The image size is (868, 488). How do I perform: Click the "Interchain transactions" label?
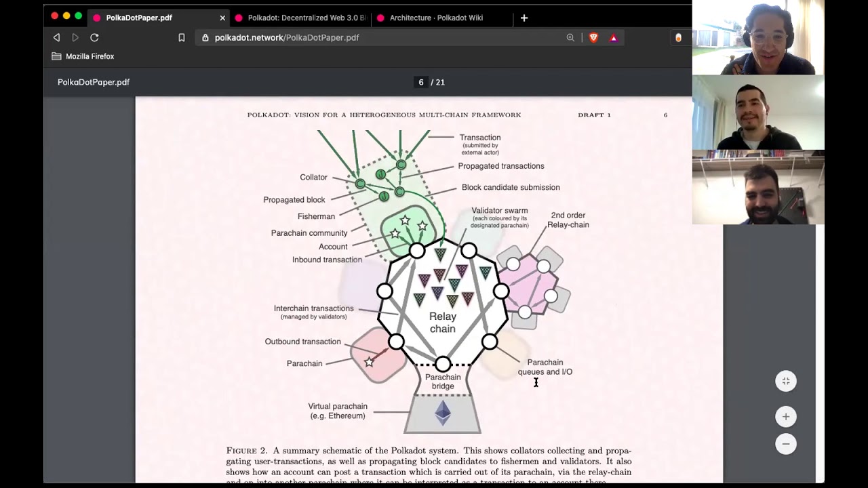point(313,308)
